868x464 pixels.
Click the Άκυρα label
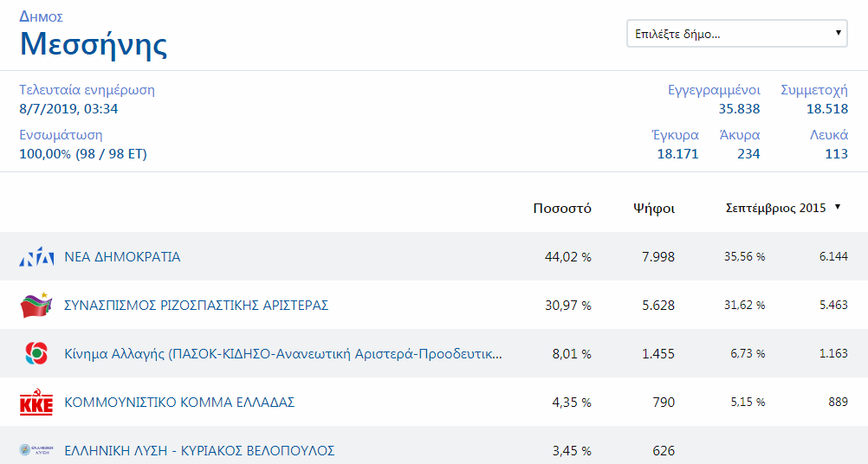click(740, 136)
